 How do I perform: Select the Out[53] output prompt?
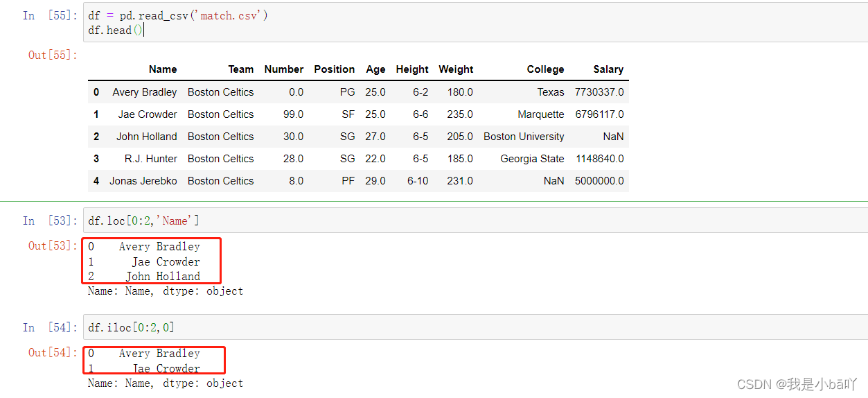pos(53,245)
